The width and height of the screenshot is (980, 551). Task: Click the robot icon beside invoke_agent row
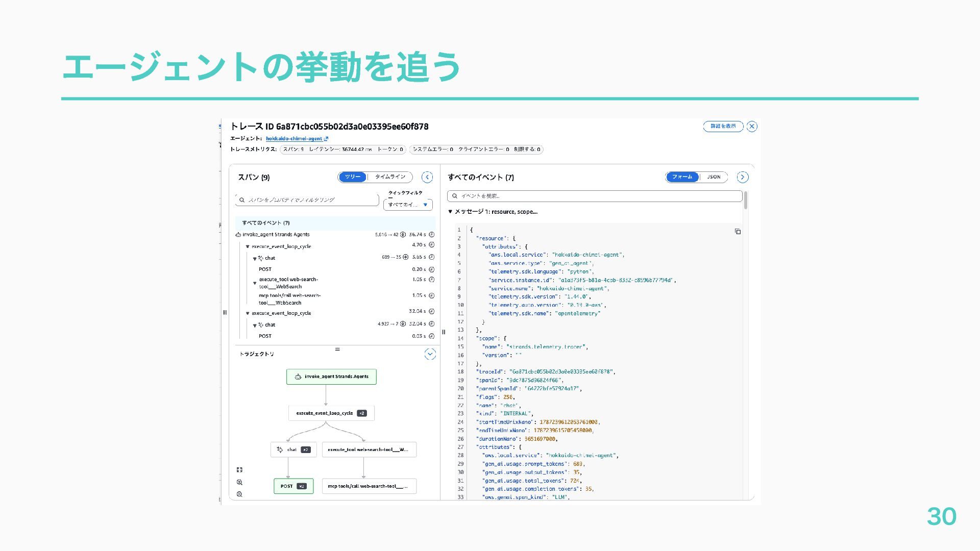[238, 235]
